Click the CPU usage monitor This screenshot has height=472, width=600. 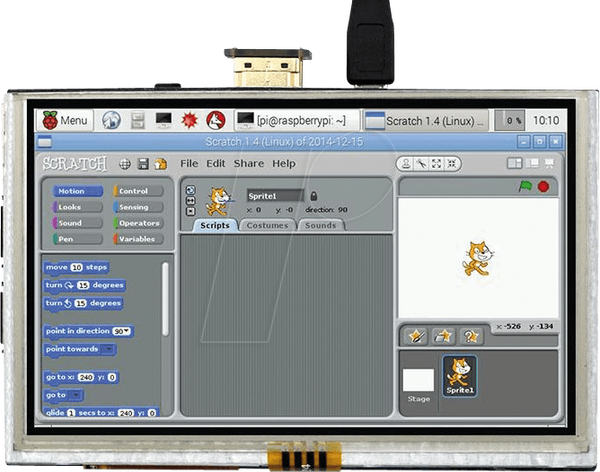point(509,120)
